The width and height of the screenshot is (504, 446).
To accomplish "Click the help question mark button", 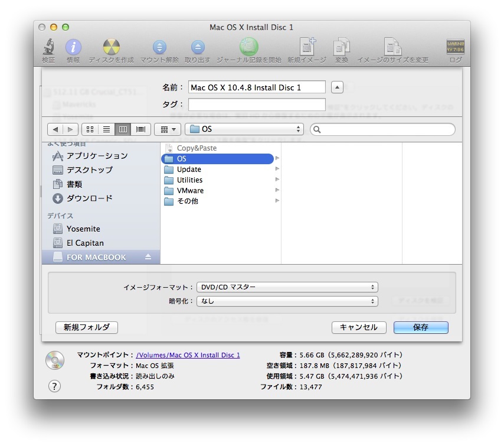I will coord(54,386).
